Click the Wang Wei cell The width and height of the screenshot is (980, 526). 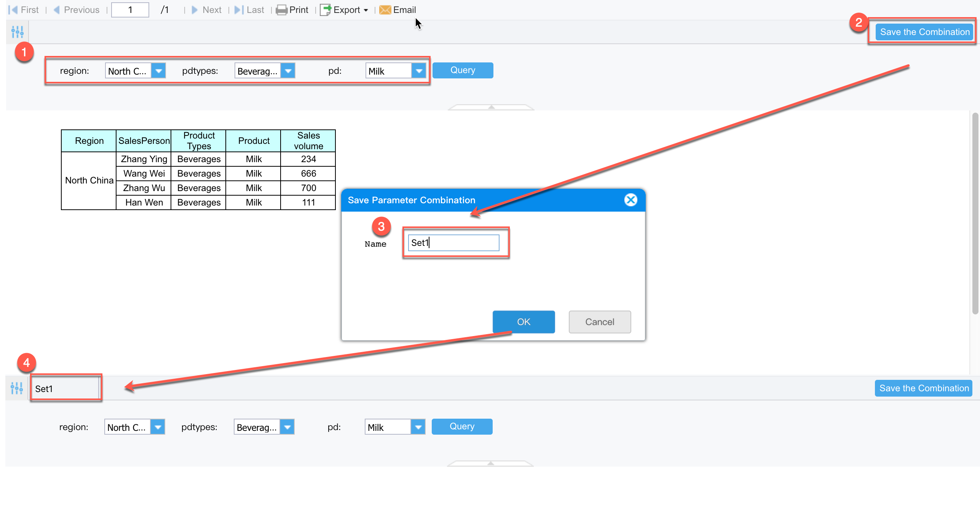[144, 174]
